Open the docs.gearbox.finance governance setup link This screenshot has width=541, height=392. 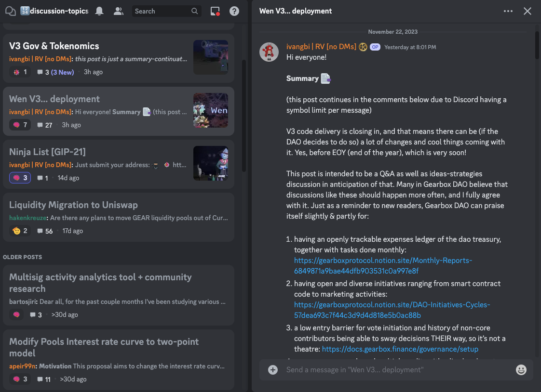point(400,349)
